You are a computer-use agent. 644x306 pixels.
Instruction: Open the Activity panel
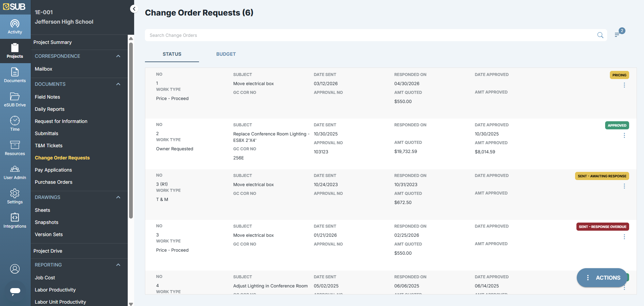[15, 26]
